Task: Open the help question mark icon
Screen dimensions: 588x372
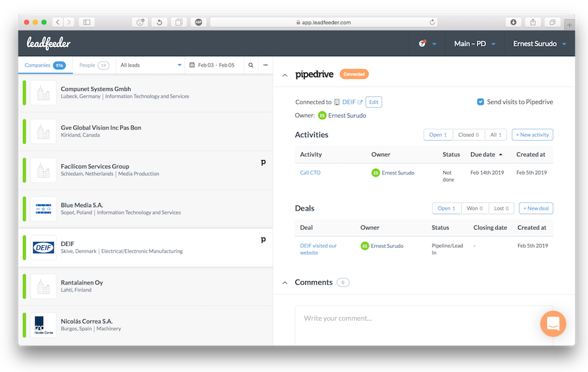Action: 422,44
